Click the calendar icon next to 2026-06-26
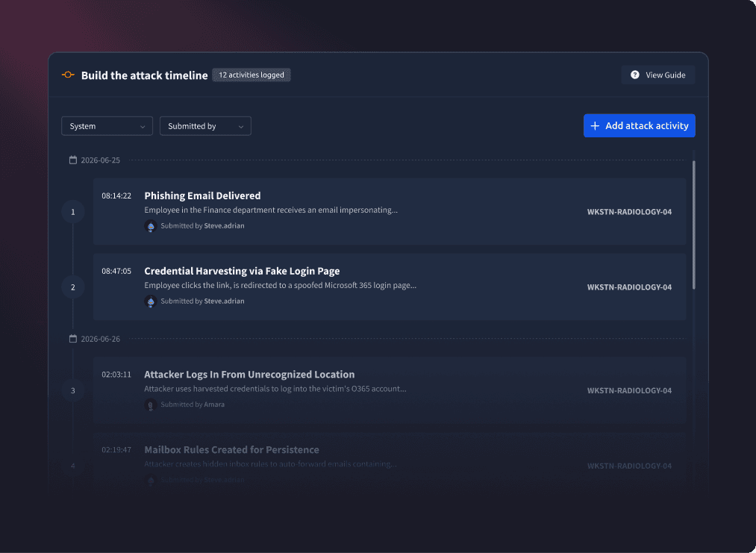Screen dimensions: 756x553 pos(73,339)
